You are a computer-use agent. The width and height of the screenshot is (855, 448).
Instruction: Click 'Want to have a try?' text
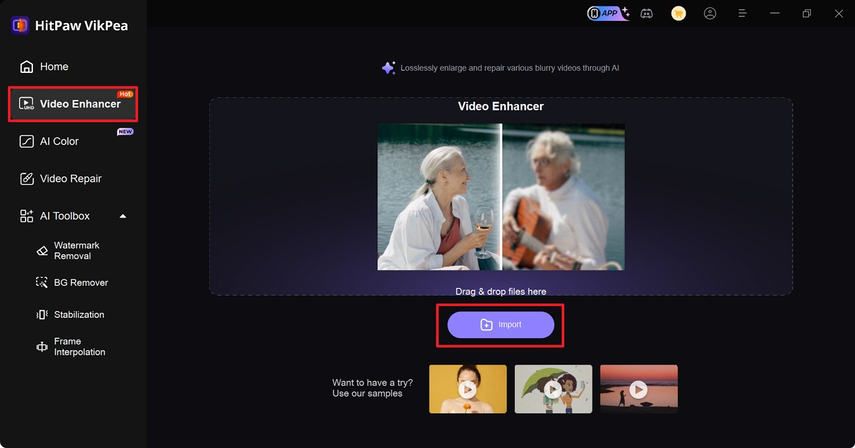pyautogui.click(x=372, y=383)
